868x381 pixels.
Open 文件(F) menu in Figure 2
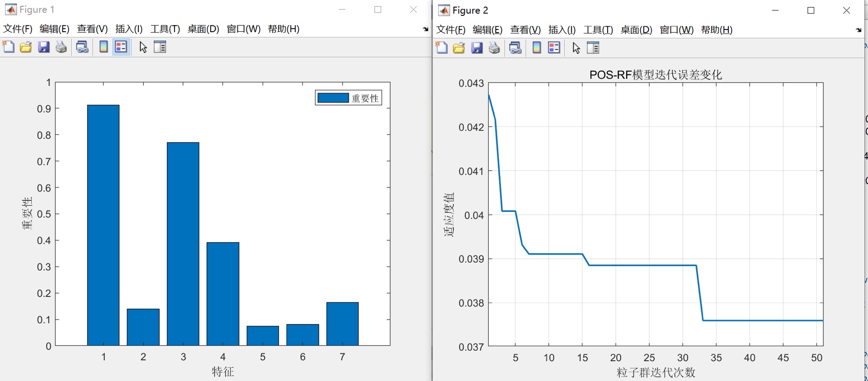point(451,30)
